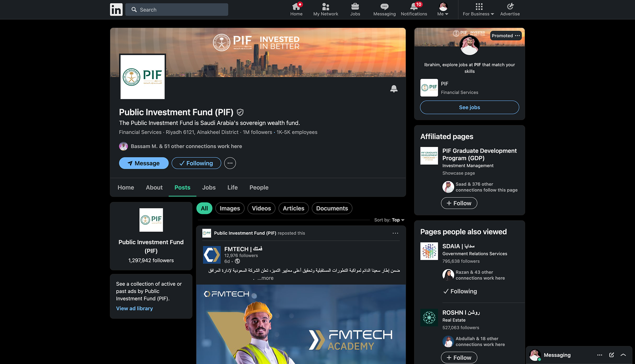Open the FMTECH Academy post image
Screen dimensions: 635x364
pyautogui.click(x=301, y=324)
